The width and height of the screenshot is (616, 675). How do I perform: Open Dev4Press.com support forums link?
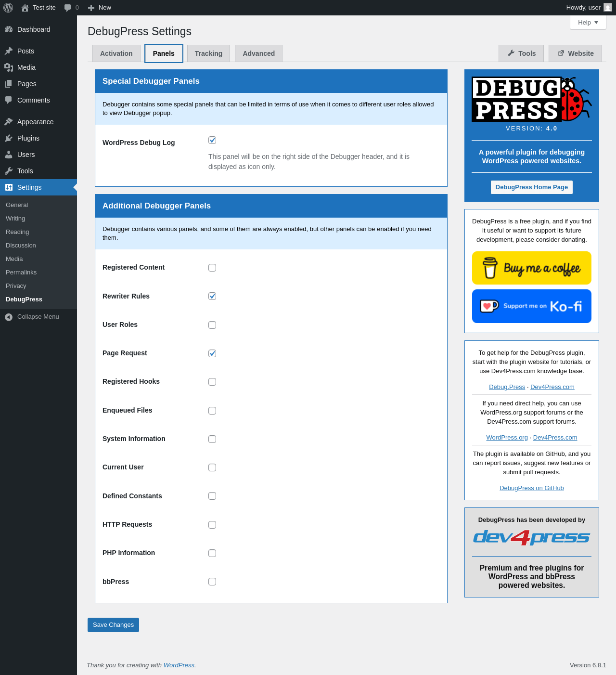pos(555,438)
